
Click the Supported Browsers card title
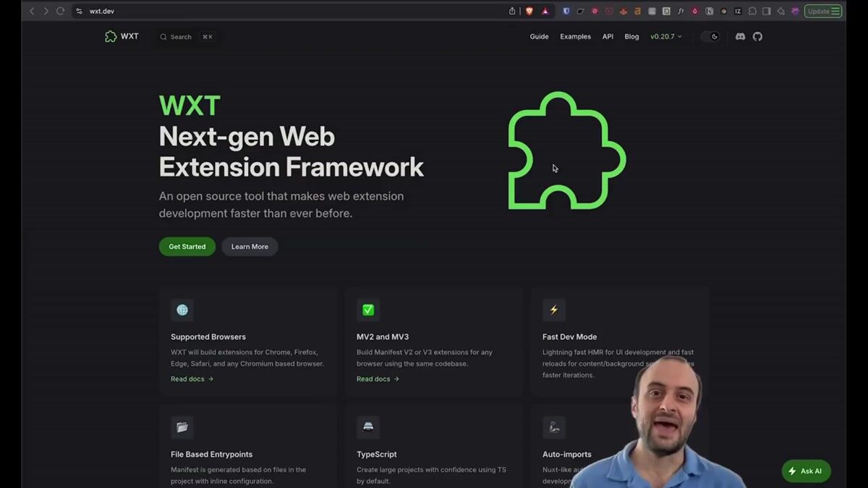[x=208, y=337]
